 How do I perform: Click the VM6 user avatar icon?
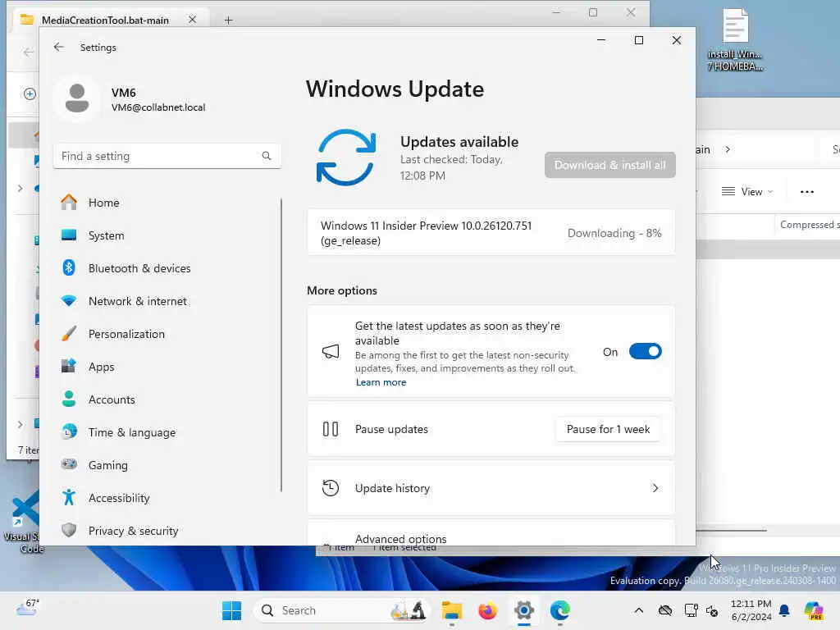pyautogui.click(x=77, y=98)
